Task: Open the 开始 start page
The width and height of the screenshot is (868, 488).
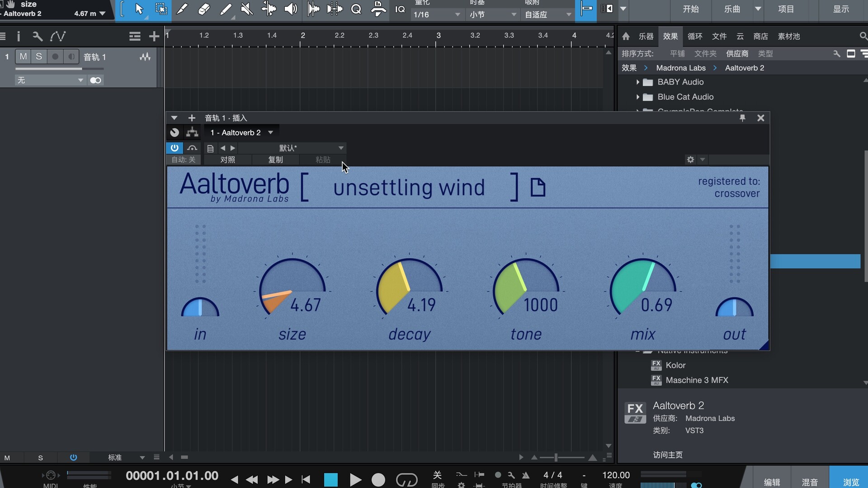Action: (x=691, y=9)
